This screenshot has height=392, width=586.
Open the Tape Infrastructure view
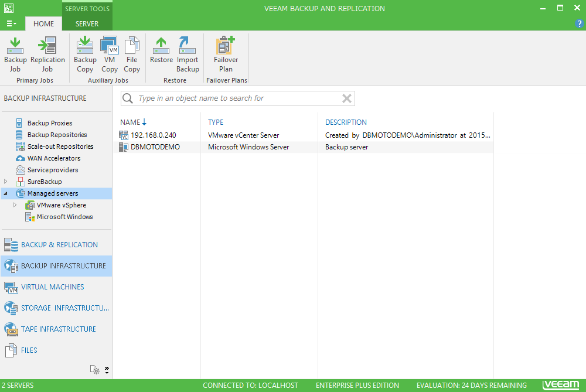coord(56,329)
